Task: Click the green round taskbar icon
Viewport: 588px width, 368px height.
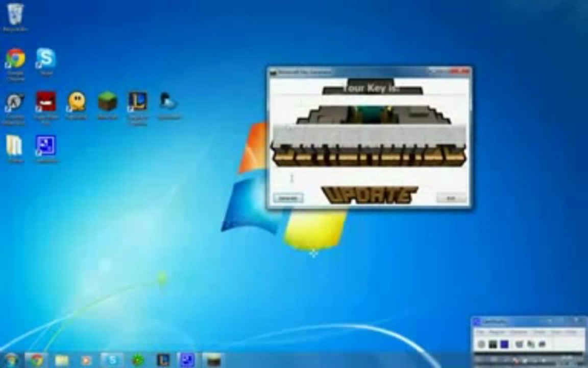Action: coord(138,360)
